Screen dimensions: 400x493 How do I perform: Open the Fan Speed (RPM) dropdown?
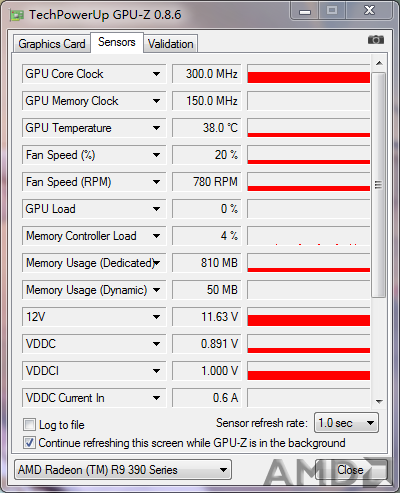tap(156, 182)
